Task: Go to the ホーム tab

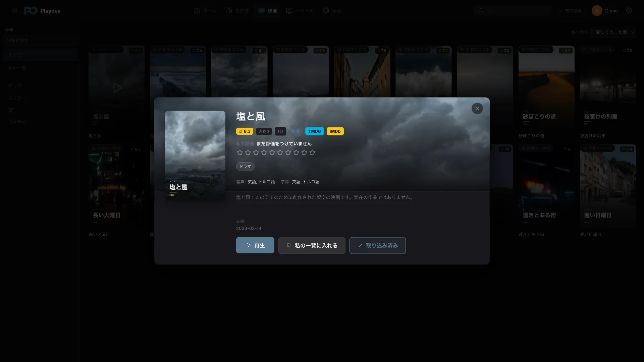Action: (x=205, y=11)
